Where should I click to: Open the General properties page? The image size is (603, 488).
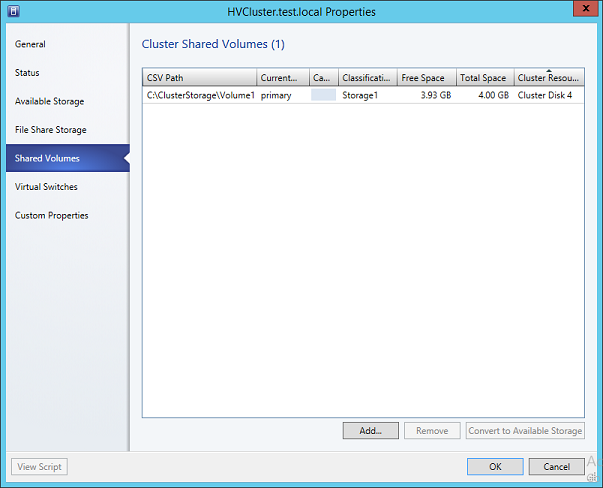[30, 44]
